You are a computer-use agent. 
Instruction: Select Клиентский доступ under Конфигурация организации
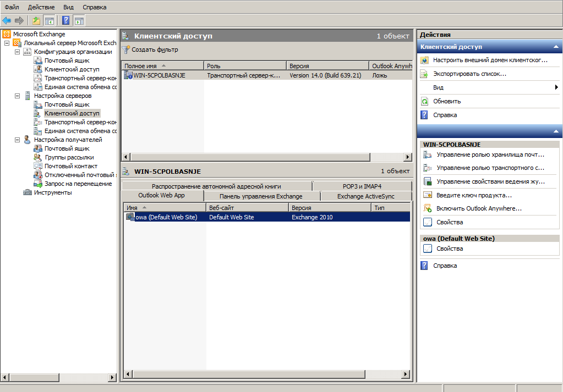[72, 69]
